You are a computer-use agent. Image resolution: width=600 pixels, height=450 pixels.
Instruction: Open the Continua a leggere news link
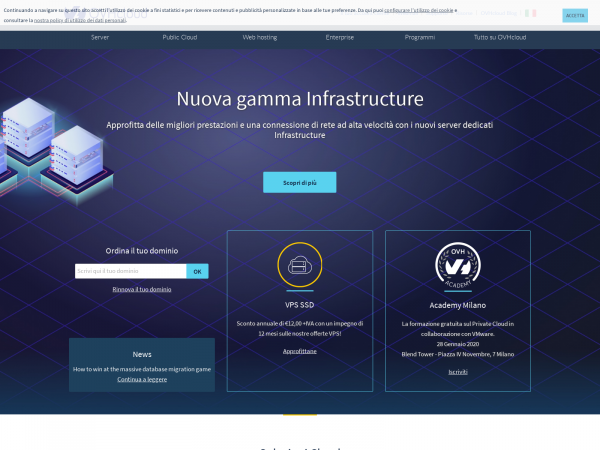coord(142,379)
